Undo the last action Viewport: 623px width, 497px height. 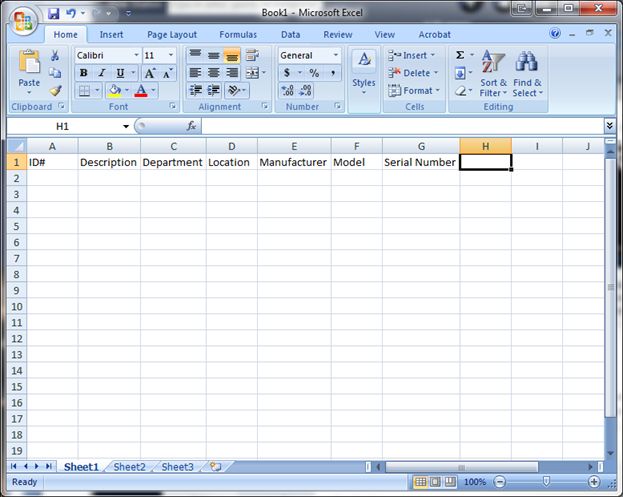point(71,14)
